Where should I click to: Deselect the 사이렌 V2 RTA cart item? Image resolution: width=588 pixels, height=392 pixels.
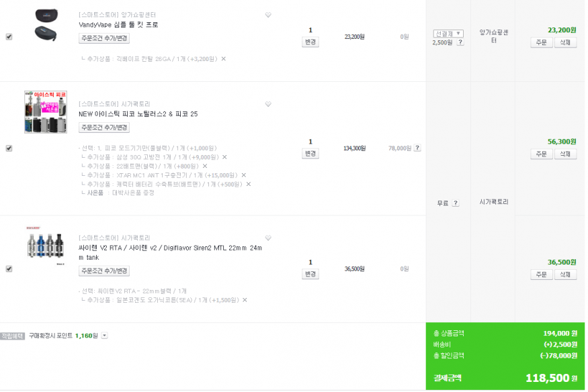point(9,268)
